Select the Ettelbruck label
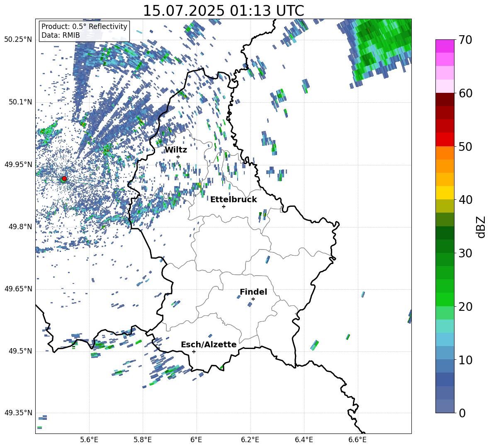This screenshot has height=448, width=491. (x=233, y=200)
